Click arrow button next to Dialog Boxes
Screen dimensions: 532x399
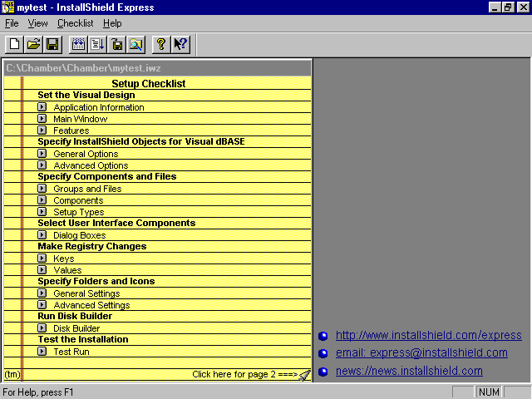point(42,234)
